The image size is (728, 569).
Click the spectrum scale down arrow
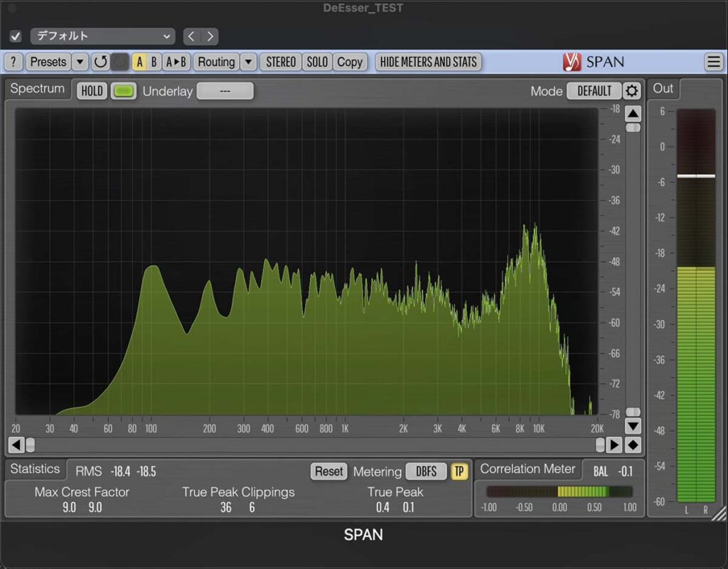pyautogui.click(x=633, y=426)
